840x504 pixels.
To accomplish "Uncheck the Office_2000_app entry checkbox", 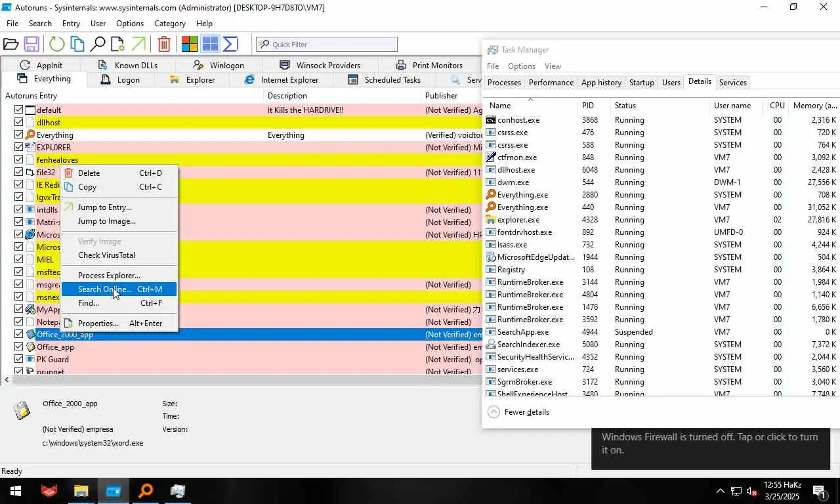I will click(18, 335).
